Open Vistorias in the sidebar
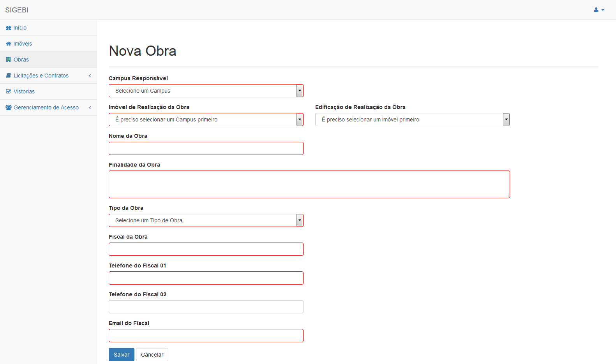 tap(48, 91)
